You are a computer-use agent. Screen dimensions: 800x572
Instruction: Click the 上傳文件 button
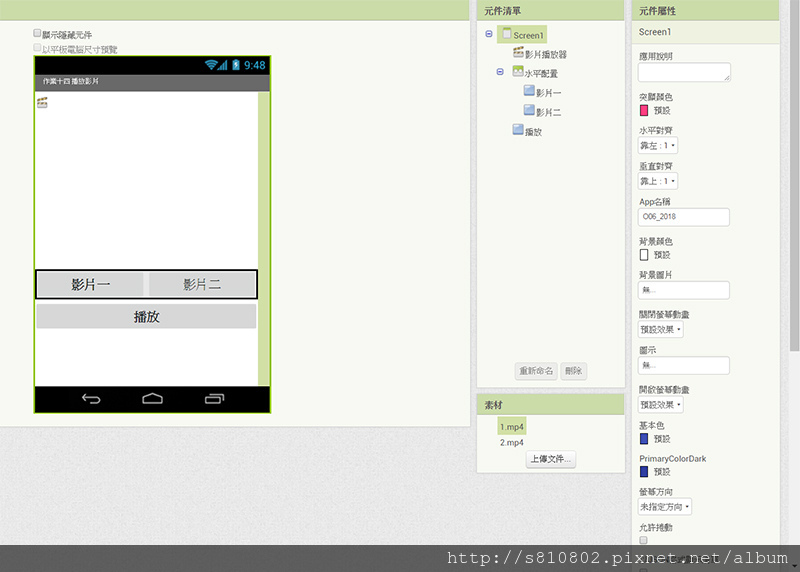(551, 459)
